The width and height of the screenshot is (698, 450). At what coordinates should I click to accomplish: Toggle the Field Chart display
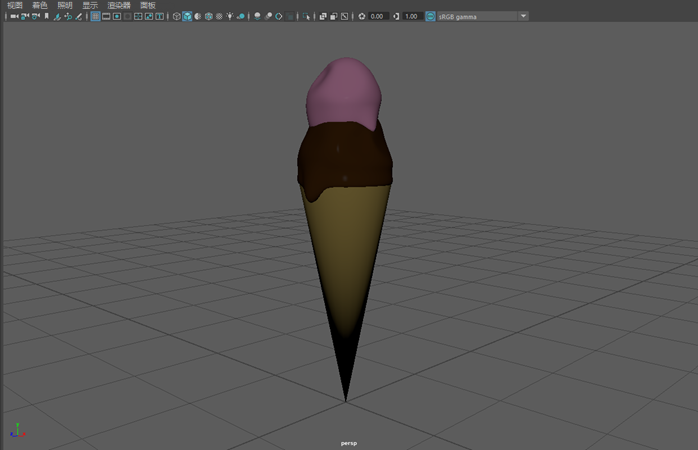(138, 16)
